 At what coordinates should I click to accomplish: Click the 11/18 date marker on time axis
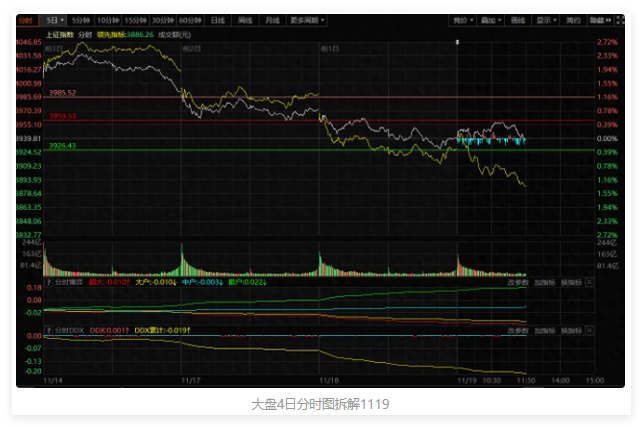329,380
